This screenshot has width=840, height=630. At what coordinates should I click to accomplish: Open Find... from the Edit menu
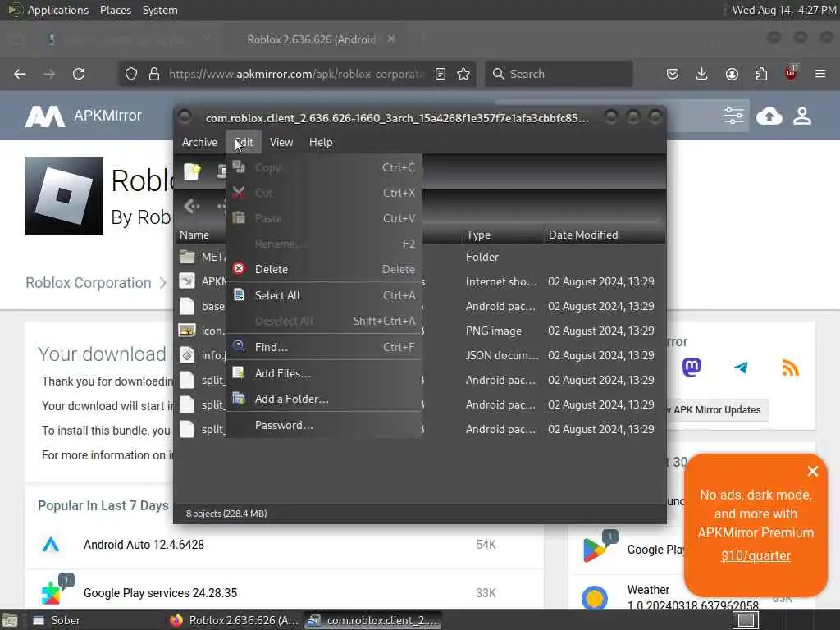click(x=324, y=347)
